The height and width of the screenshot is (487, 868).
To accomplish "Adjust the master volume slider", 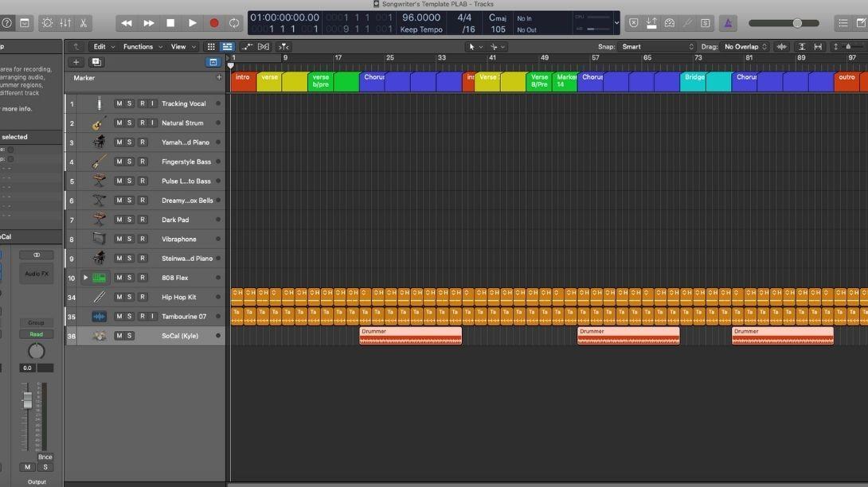I will pyautogui.click(x=784, y=23).
